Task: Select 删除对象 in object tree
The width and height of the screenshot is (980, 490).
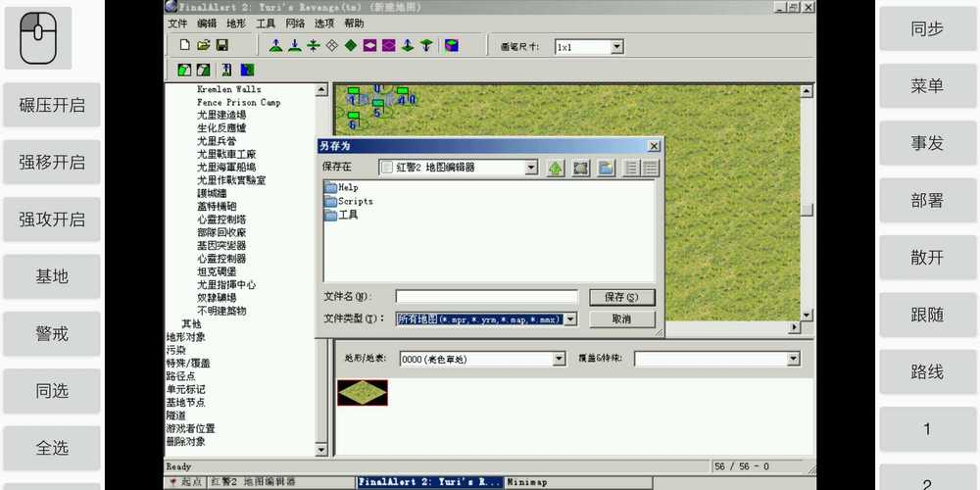Action: 185,442
